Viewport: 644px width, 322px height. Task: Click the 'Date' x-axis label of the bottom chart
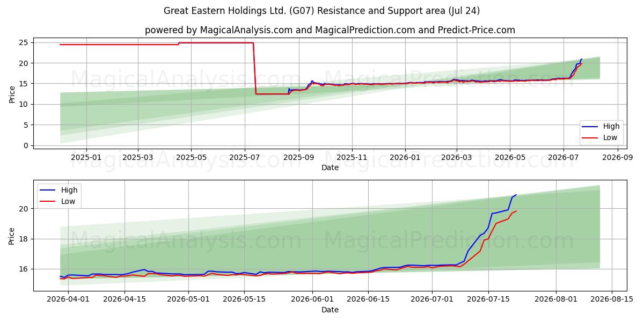[x=330, y=310]
